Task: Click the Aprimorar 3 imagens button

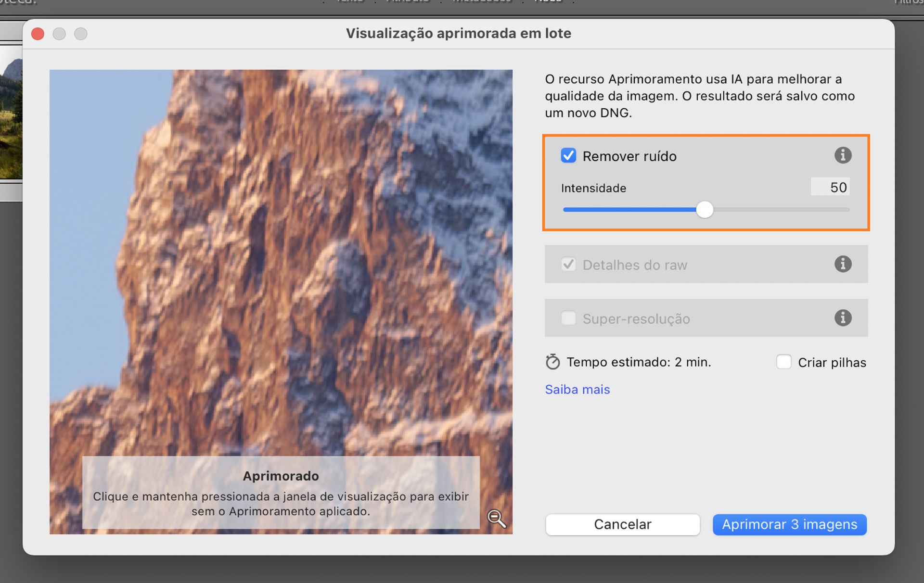Action: click(x=789, y=524)
